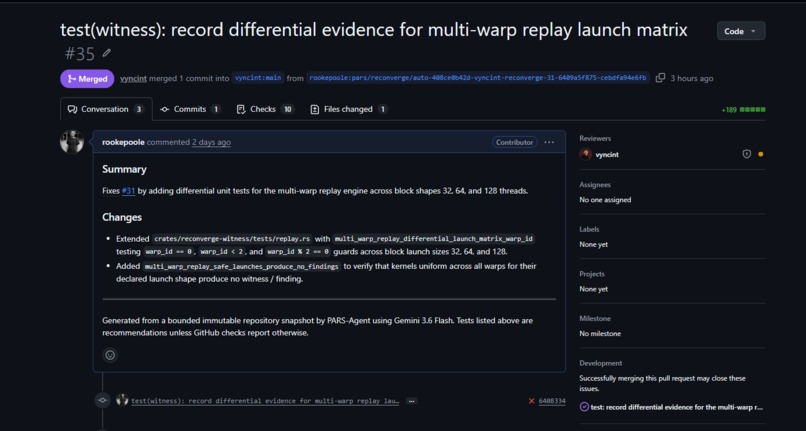Image resolution: width=806 pixels, height=431 pixels.
Task: Click the '3 hours ago' merge timestamp
Action: [691, 78]
